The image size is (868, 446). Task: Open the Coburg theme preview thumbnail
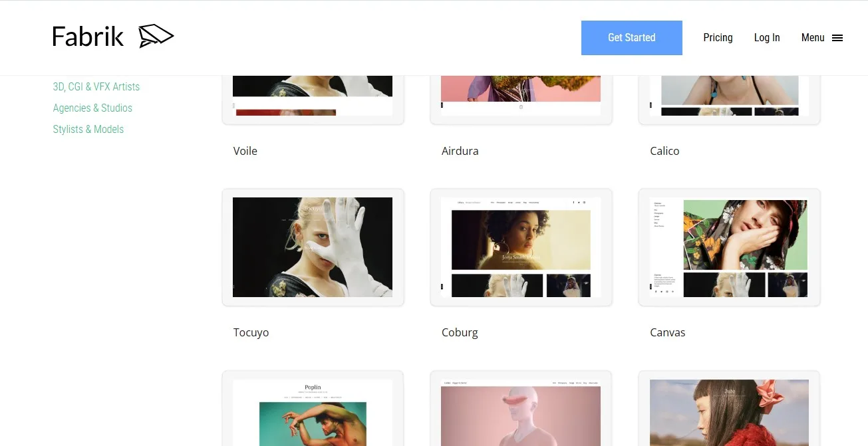point(521,247)
